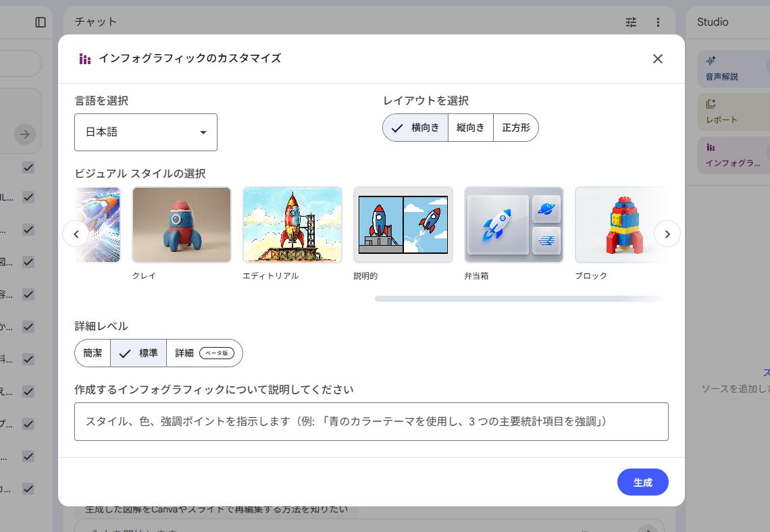Click the circular arrow button in the left panel
This screenshot has width=770, height=532.
24,134
